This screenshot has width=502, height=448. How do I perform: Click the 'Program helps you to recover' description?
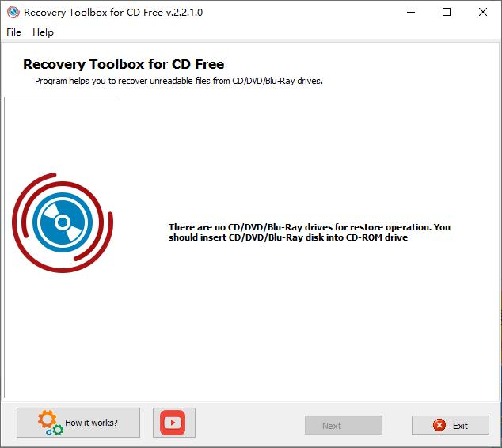pyautogui.click(x=179, y=81)
